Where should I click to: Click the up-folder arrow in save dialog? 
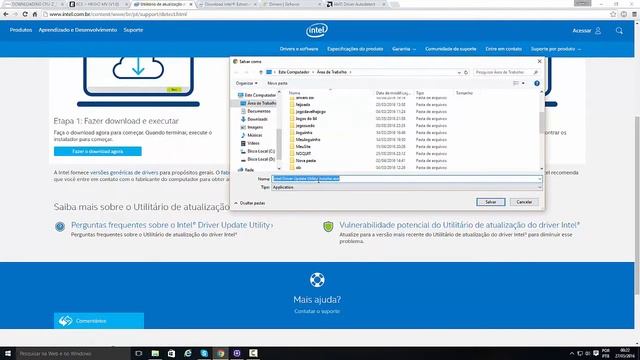coord(261,72)
